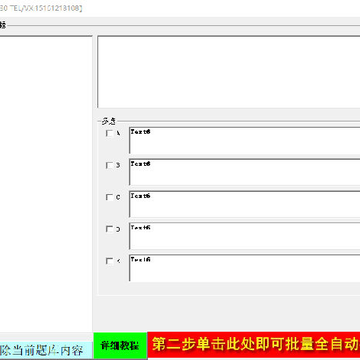The image size is (360, 360).
Task: Tick the fifth answer checkbox below D
Action: coord(109,261)
